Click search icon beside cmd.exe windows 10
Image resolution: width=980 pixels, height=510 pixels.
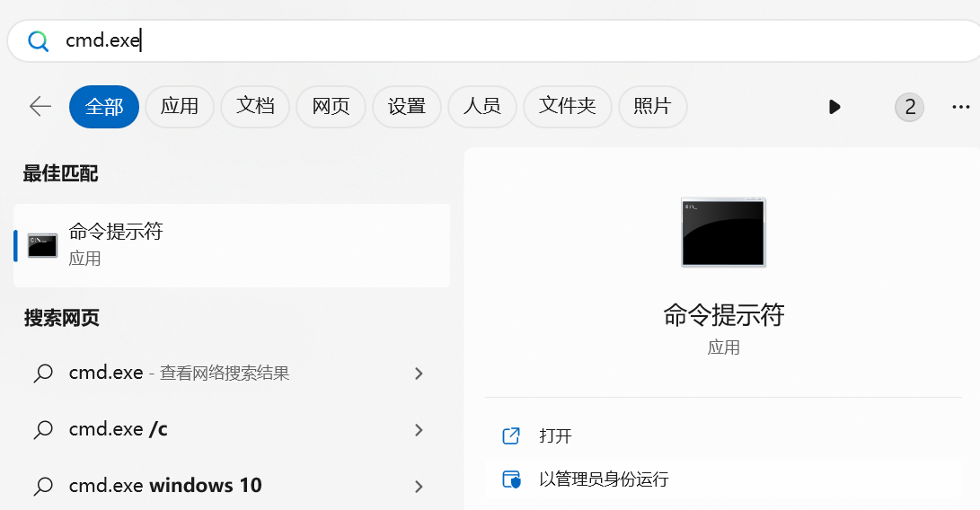[x=43, y=487]
